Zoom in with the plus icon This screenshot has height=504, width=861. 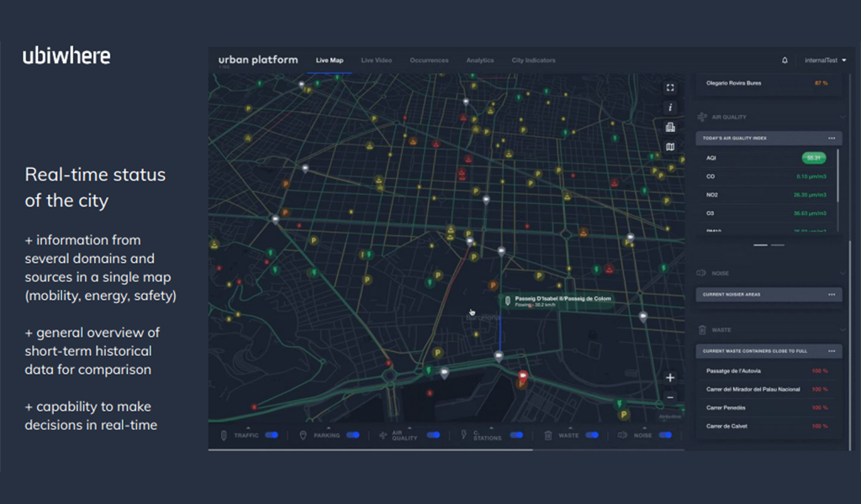(670, 377)
